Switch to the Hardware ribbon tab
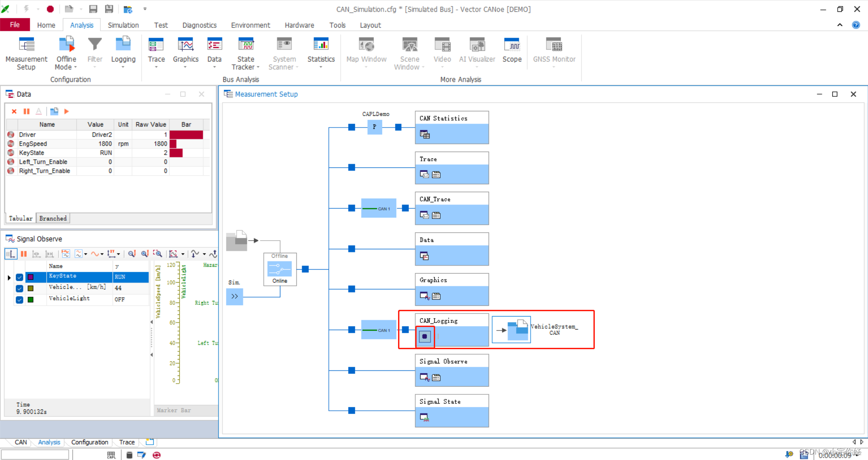This screenshot has width=868, height=460. pos(299,25)
